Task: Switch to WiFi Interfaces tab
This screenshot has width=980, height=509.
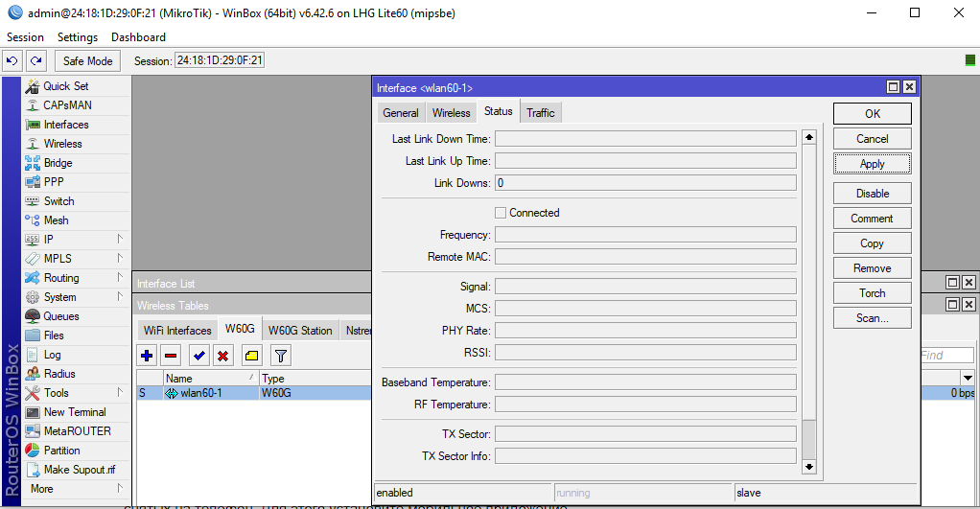Action: [177, 331]
